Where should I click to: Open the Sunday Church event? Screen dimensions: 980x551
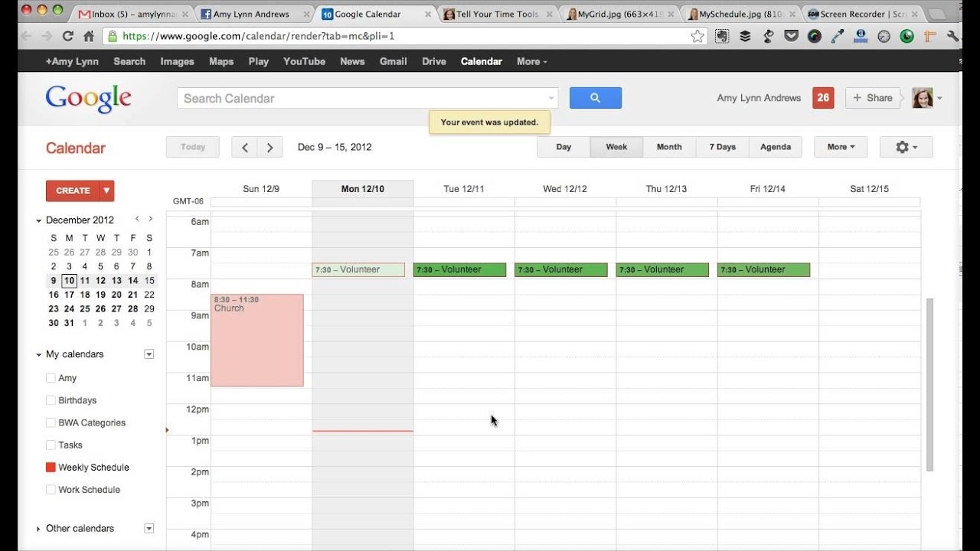pyautogui.click(x=257, y=340)
